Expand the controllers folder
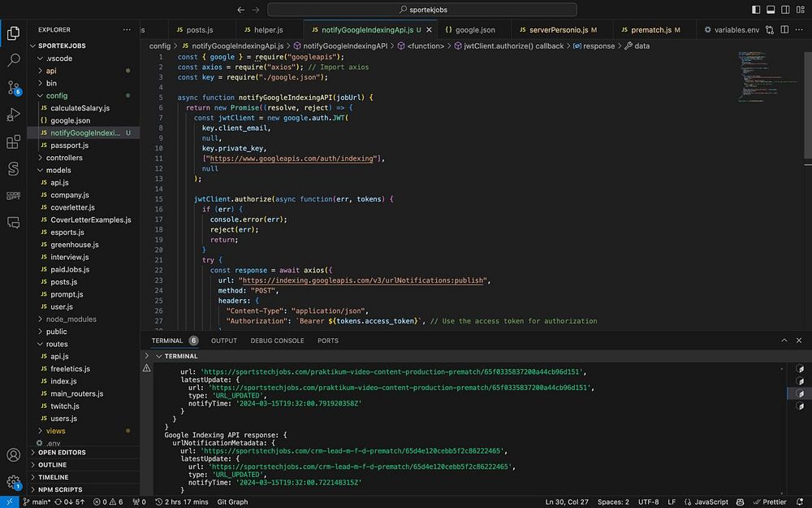 64,158
